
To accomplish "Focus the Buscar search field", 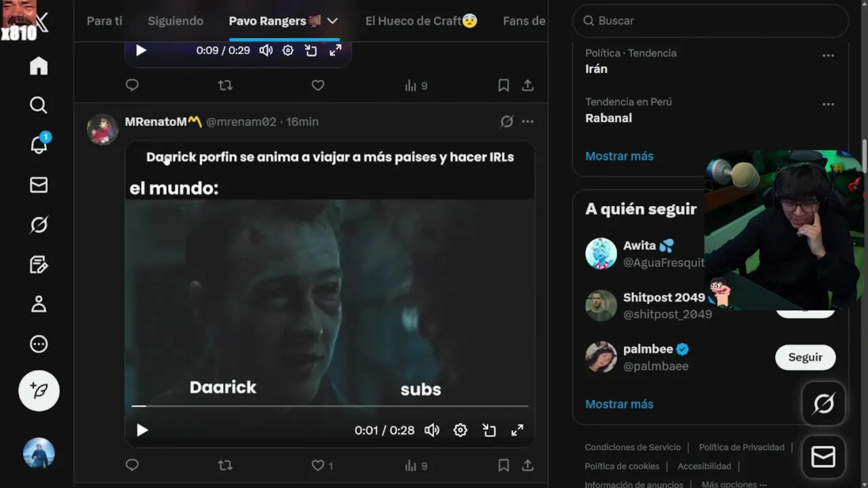I will [711, 21].
